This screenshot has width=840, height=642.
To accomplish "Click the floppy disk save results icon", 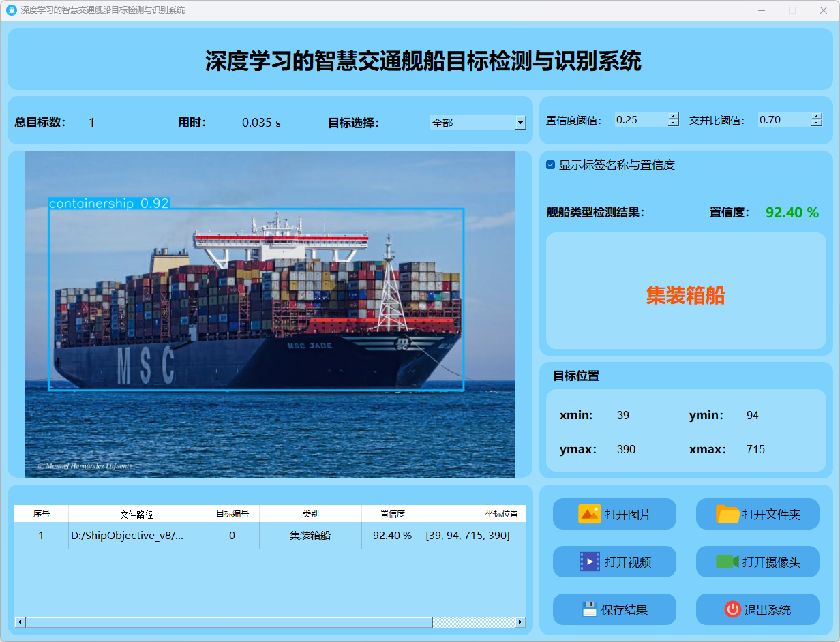I will click(x=589, y=609).
